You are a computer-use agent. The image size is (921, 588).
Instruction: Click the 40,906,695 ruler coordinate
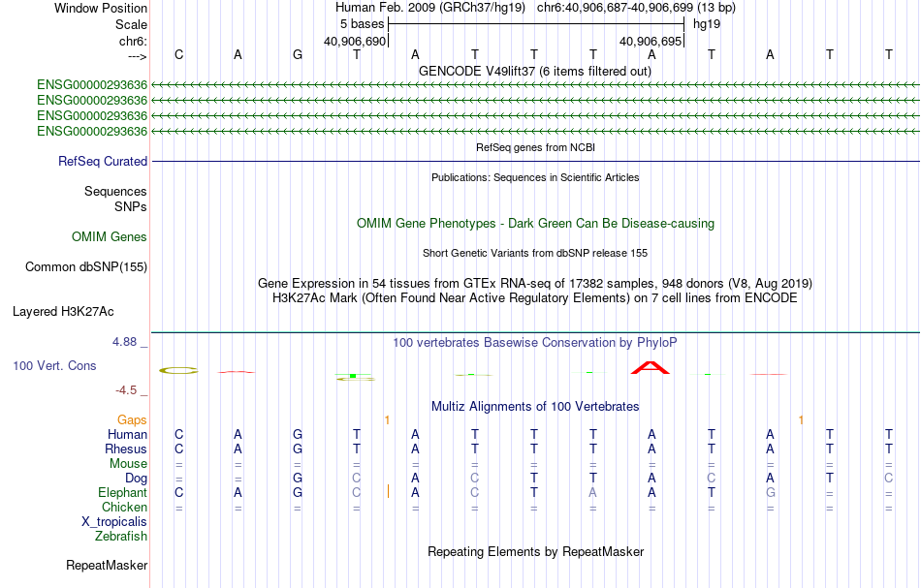click(x=651, y=41)
